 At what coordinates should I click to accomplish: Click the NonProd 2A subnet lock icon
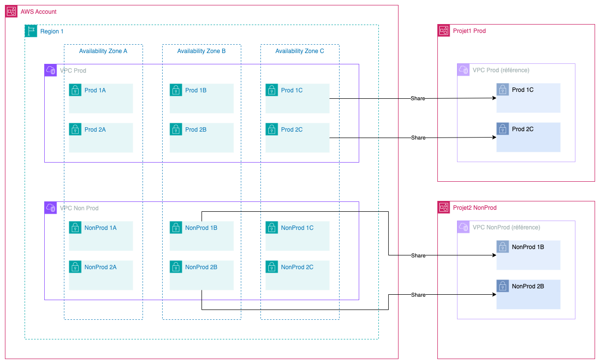75,267
